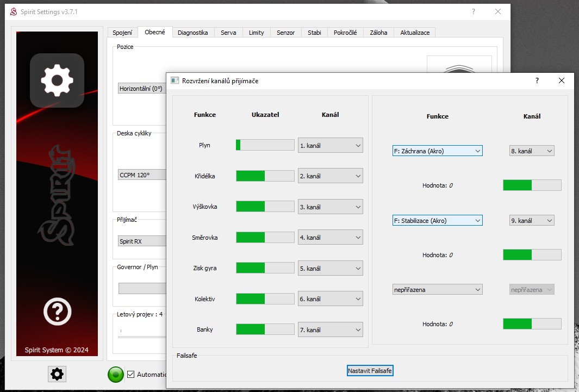579x392 pixels.
Task: Open the Banky channel dropdown
Action: (x=330, y=330)
